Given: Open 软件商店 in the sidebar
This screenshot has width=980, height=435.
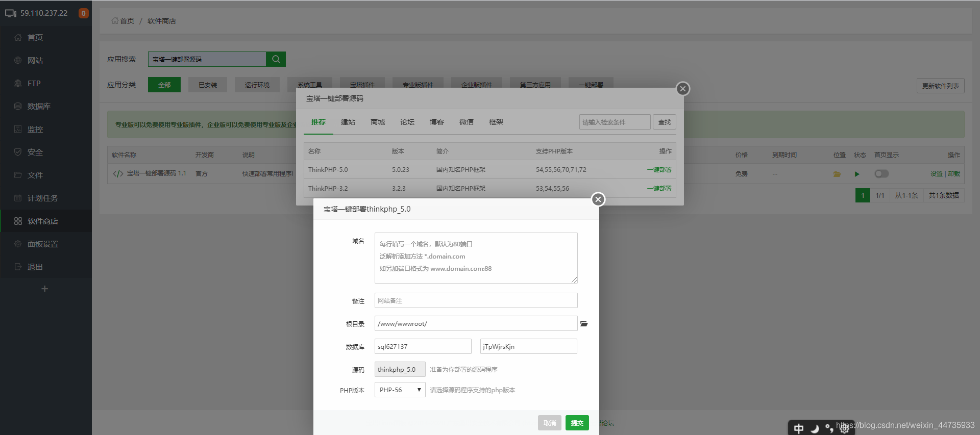Looking at the screenshot, I should click(x=42, y=221).
